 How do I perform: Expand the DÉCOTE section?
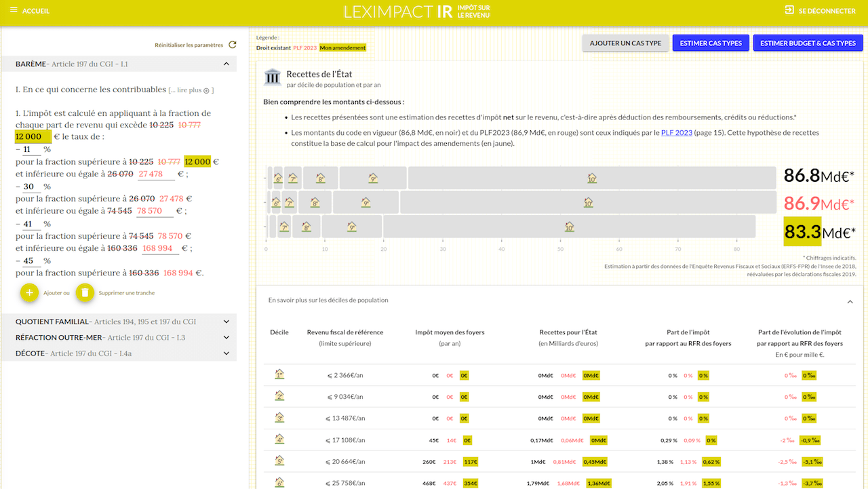tap(226, 353)
